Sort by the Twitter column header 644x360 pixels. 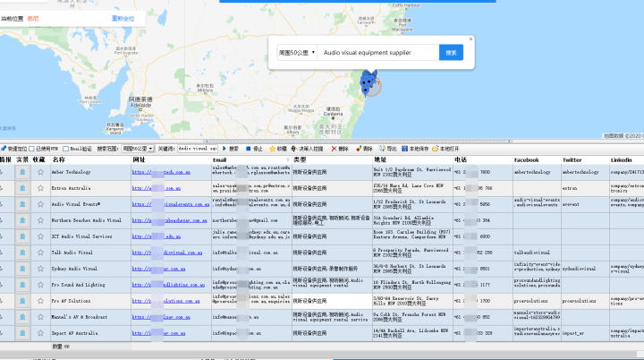click(585, 159)
